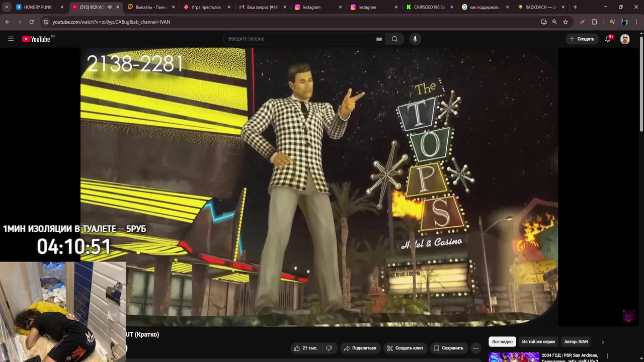Go forward in browser history

tap(19, 22)
